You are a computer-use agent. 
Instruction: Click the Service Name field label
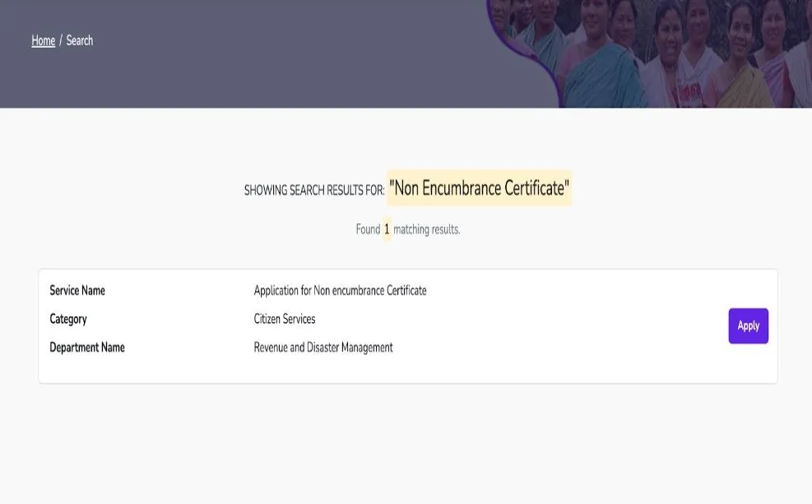pyautogui.click(x=77, y=290)
